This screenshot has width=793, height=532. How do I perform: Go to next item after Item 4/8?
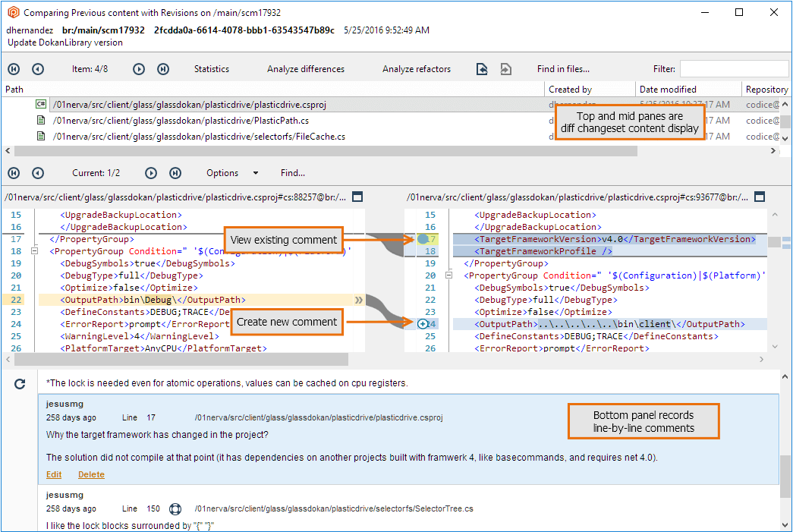[x=139, y=69]
